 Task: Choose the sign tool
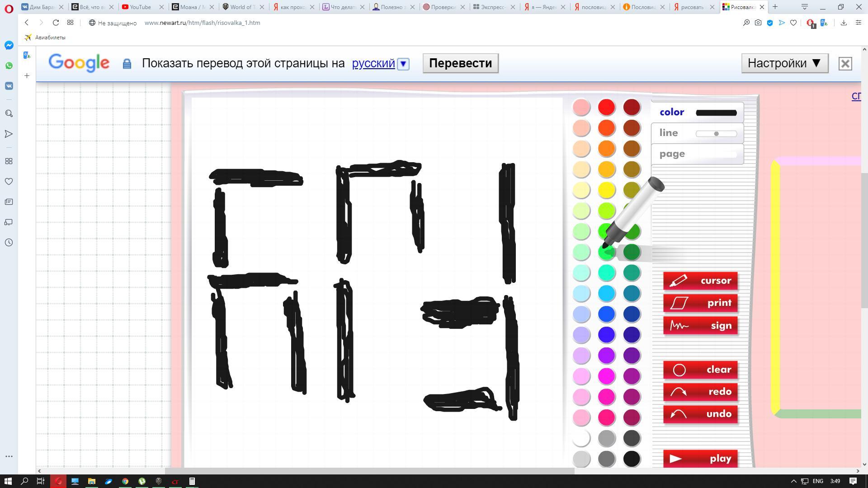(700, 326)
